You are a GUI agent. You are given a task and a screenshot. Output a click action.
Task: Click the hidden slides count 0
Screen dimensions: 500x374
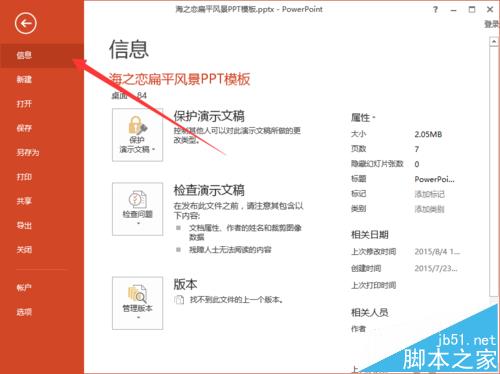coord(417,164)
